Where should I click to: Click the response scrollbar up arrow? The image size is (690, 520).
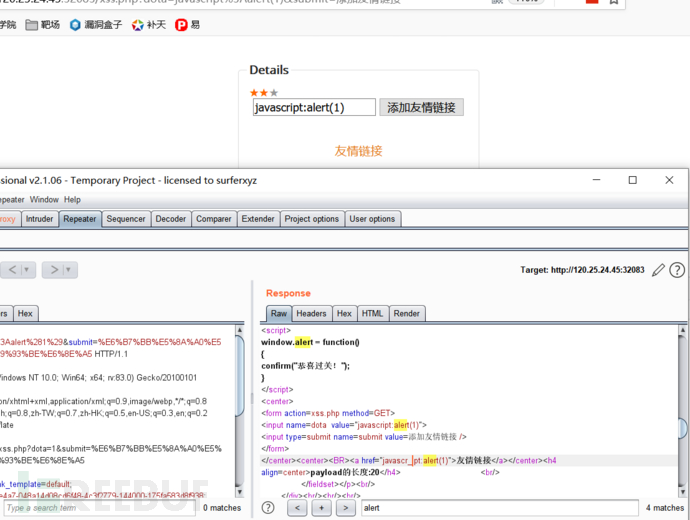point(683,330)
